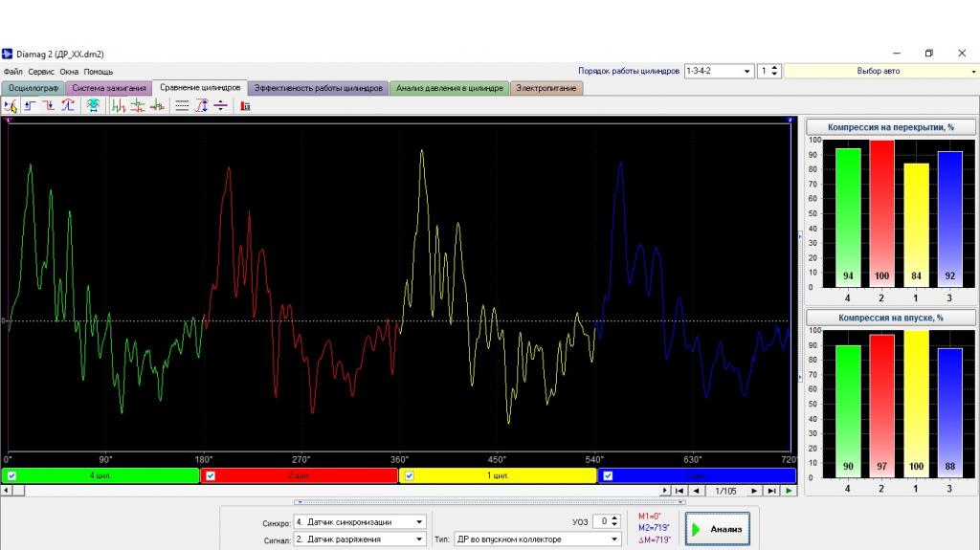
Task: Click the M1=0° readout
Action: tap(650, 517)
